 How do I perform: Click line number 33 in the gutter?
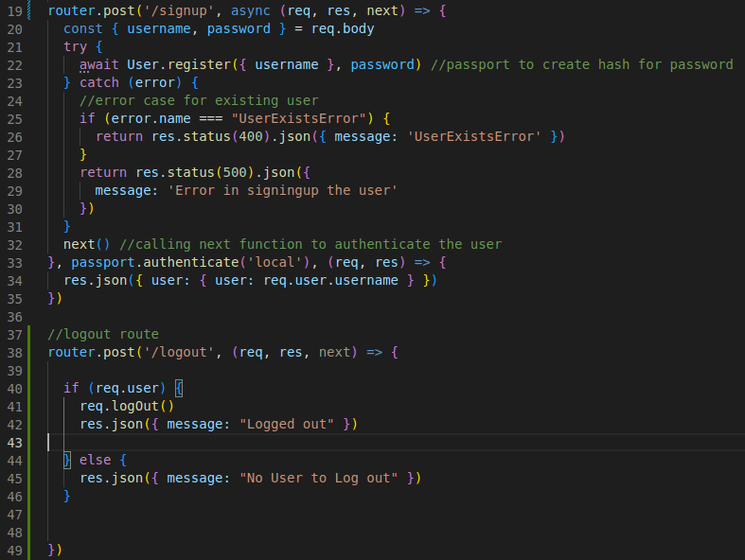click(x=15, y=263)
